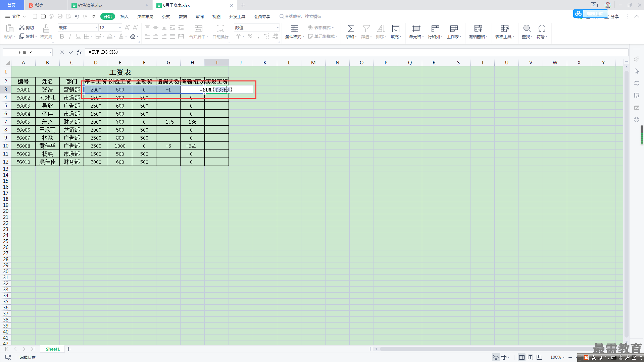Decrease font size with the A- icon
This screenshot has width=644, height=362.
click(x=136, y=27)
